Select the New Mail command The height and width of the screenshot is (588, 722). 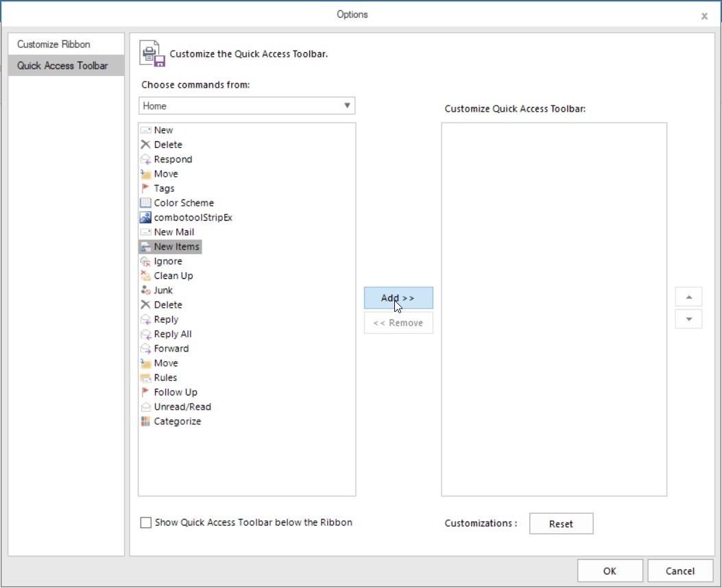pyautogui.click(x=175, y=232)
